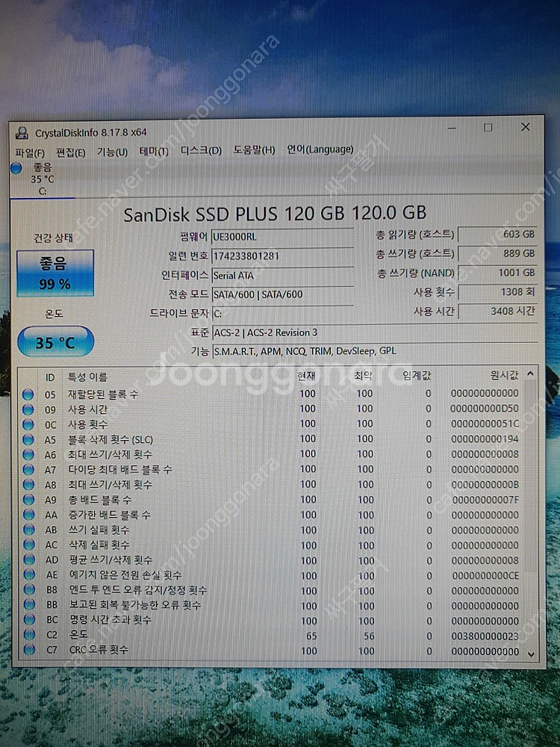The image size is (560, 747).
Task: Maximize the CrystalDiskInfo window
Action: click(488, 128)
